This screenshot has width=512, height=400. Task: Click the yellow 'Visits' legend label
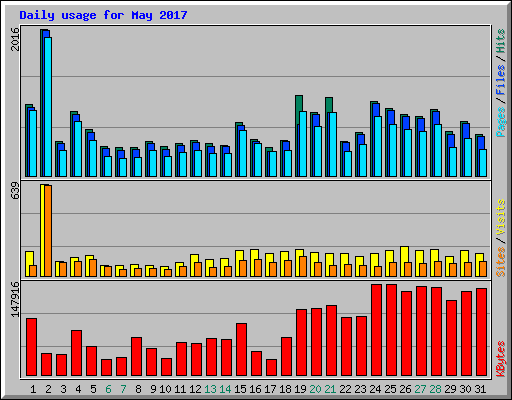coord(501,217)
